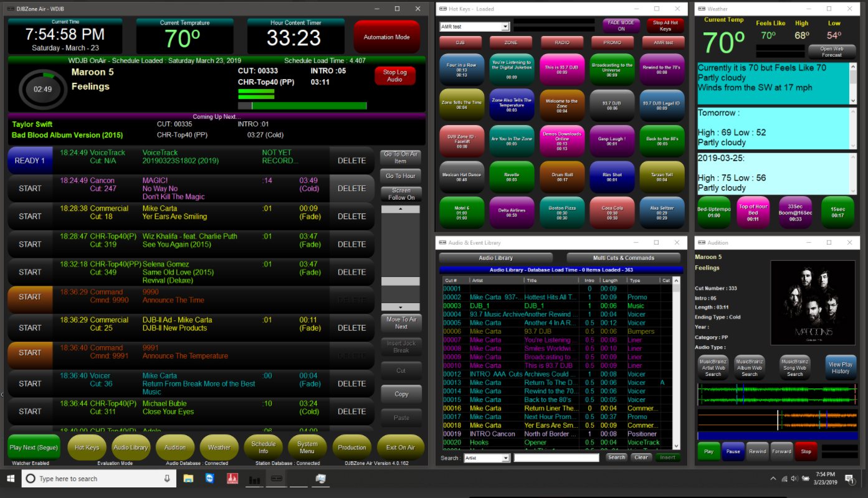Fire the Tarzan Yell hot key
This screenshot has height=498, width=868.
(x=662, y=177)
